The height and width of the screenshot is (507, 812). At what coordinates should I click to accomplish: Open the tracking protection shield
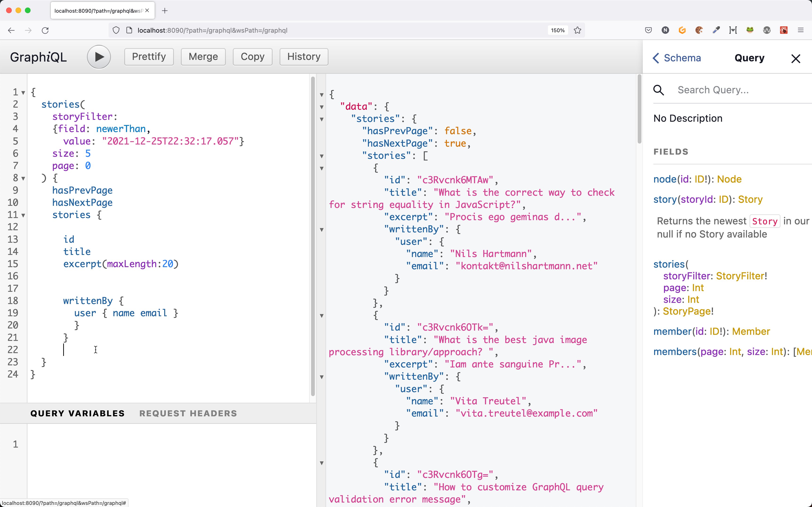[116, 30]
